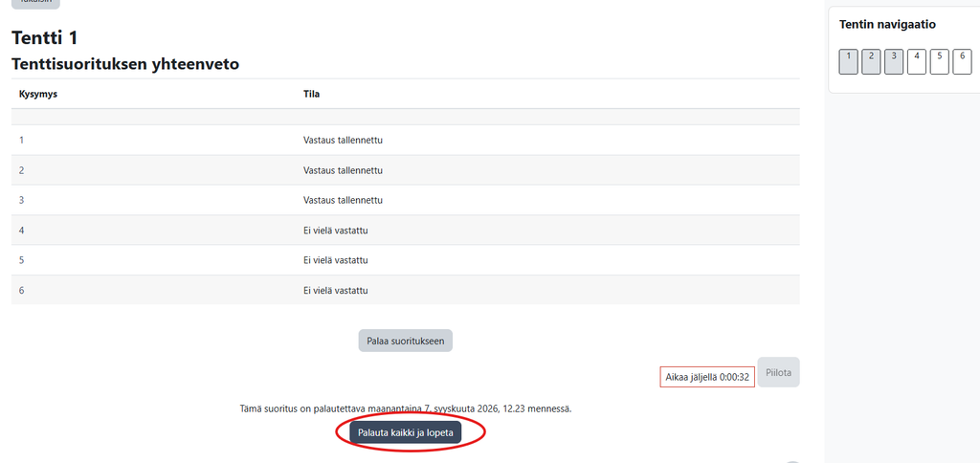The image size is (980, 463).
Task: Select navigation box number 3
Action: point(894,62)
